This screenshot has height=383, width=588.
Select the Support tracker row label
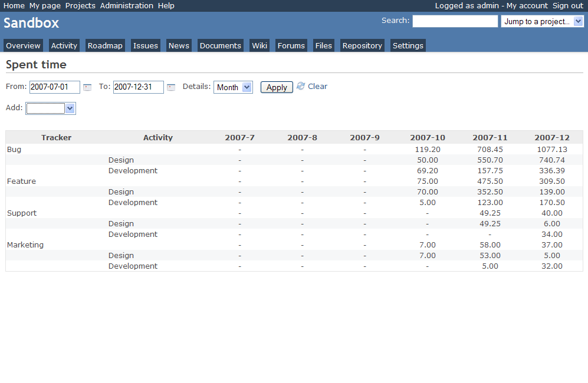(22, 213)
